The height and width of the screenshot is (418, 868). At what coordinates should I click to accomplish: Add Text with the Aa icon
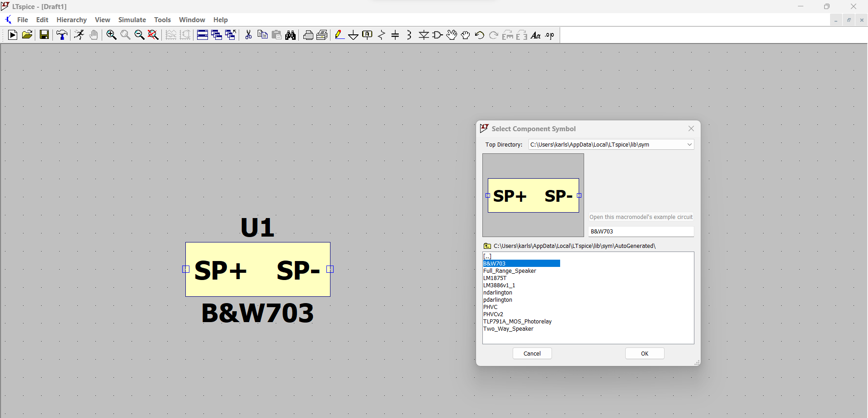tap(536, 35)
